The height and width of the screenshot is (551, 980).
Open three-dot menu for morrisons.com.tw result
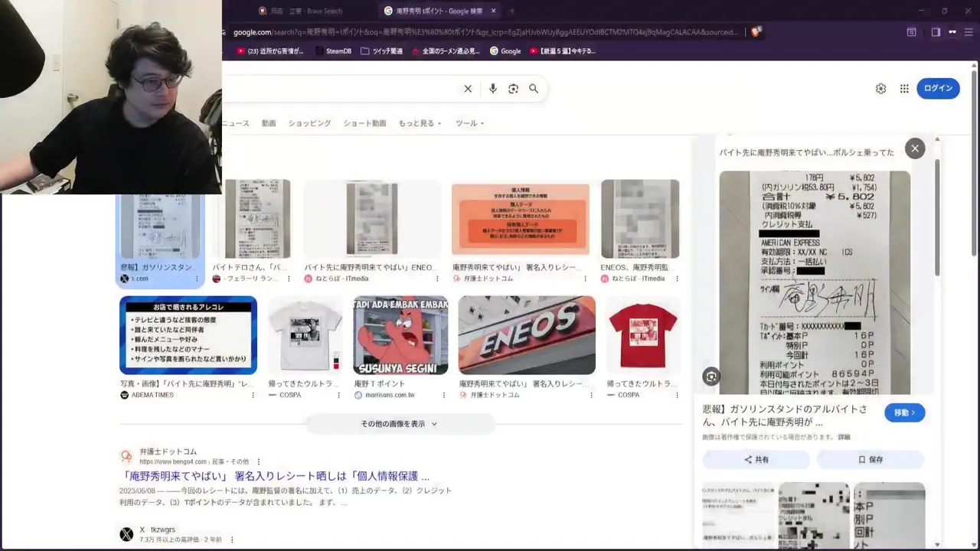[x=443, y=395]
